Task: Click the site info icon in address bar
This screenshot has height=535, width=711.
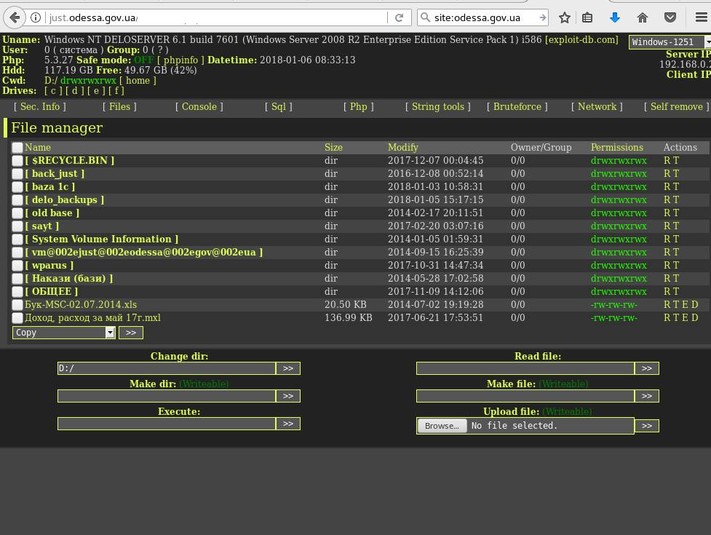Action: coord(36,18)
